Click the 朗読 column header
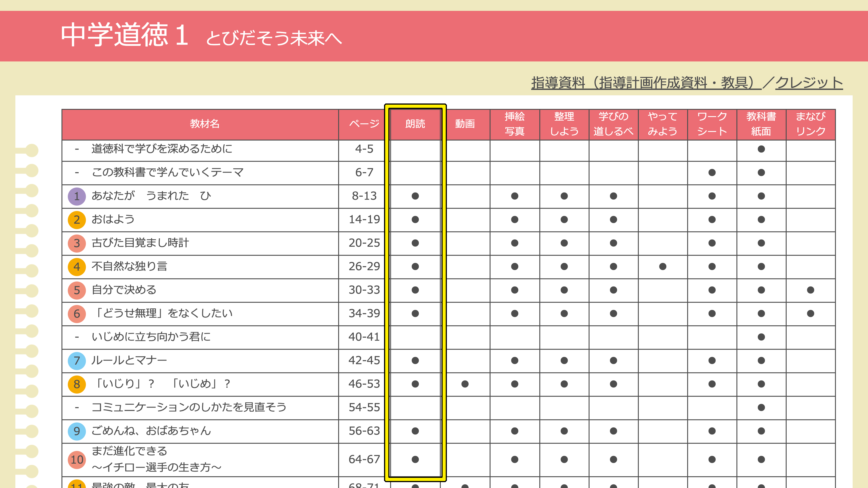The image size is (868, 488). tap(415, 124)
